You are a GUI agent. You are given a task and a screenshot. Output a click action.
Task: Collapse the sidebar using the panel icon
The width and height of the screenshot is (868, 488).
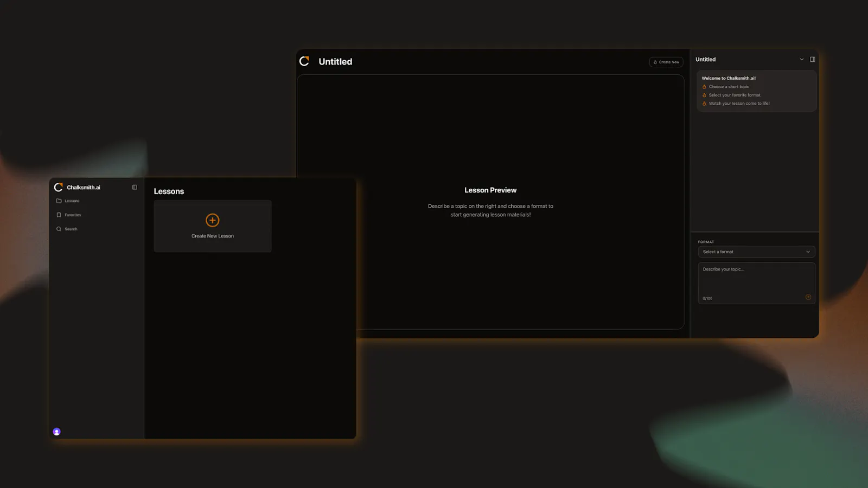[x=135, y=188]
